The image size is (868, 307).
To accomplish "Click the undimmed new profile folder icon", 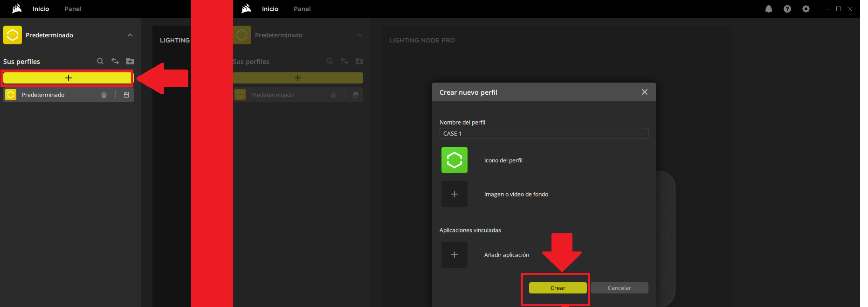I will click(130, 61).
